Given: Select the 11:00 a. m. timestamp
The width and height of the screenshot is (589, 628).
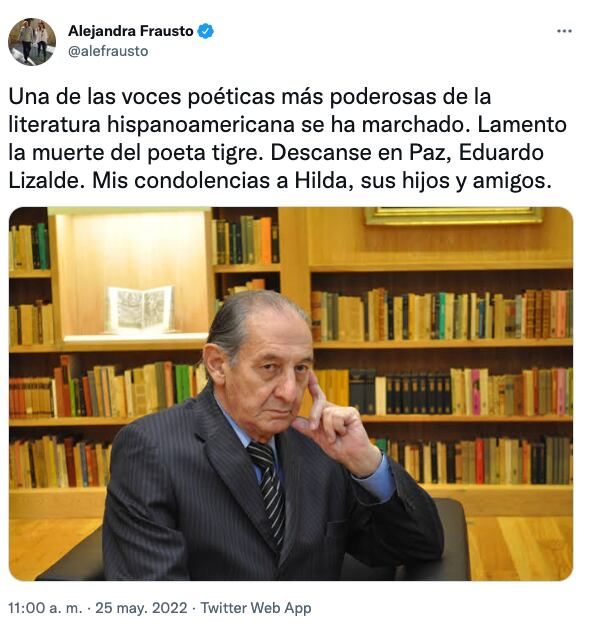Looking at the screenshot, I should tap(45, 608).
